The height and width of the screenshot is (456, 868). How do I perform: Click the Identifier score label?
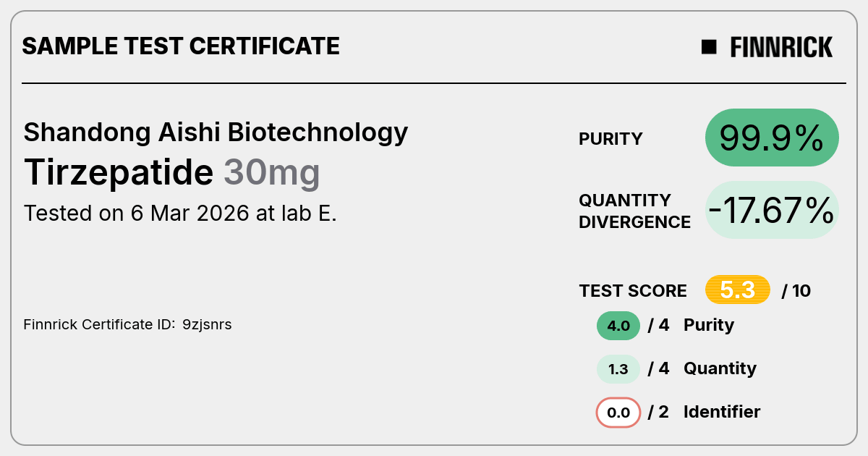coord(722,412)
